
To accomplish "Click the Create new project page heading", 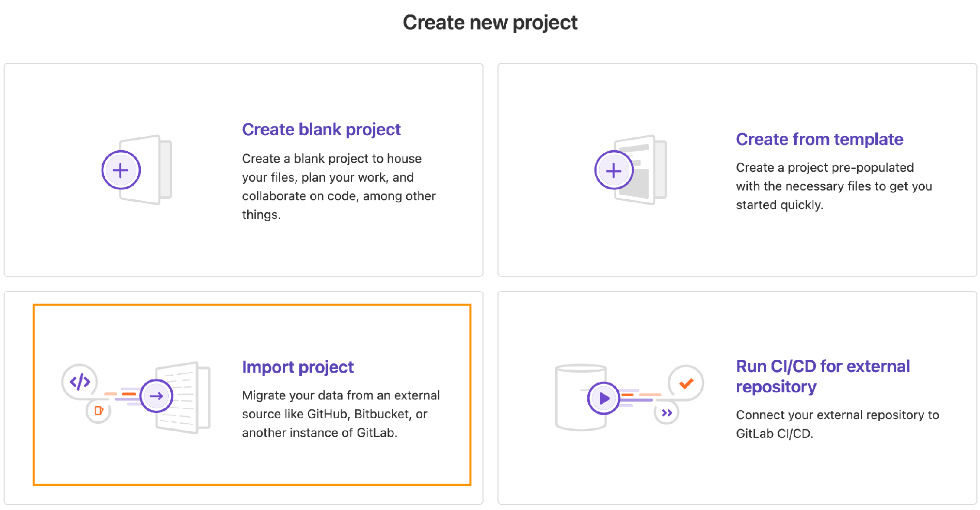I will pyautogui.click(x=490, y=23).
